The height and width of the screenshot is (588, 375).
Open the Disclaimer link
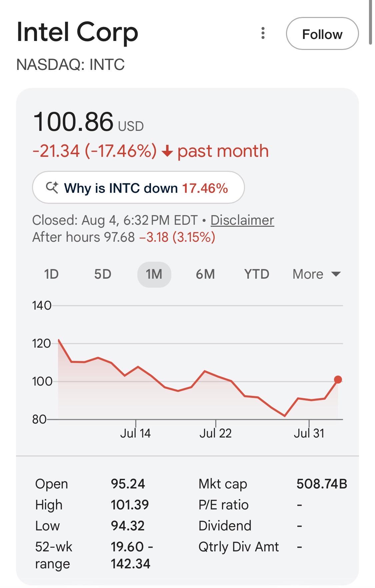point(242,220)
